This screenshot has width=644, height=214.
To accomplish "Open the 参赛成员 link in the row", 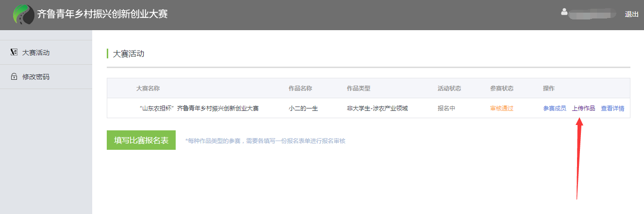I will pyautogui.click(x=554, y=108).
